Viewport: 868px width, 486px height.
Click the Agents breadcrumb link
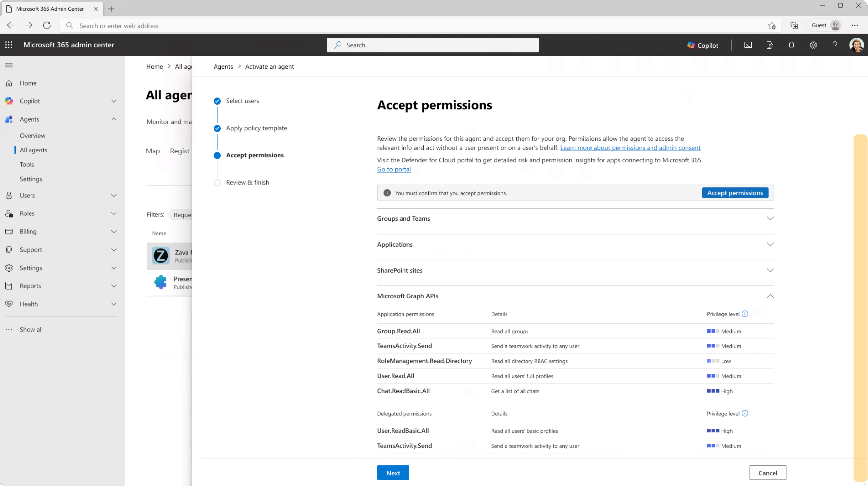tap(223, 66)
